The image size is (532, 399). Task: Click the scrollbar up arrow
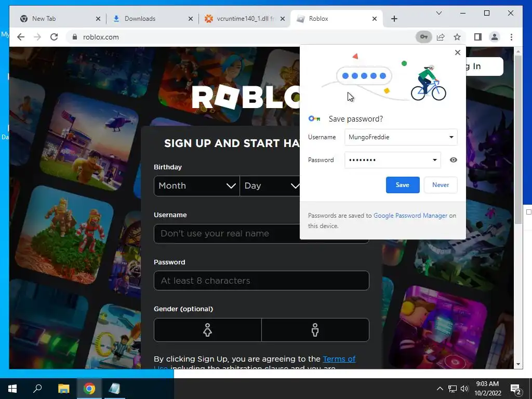point(518,51)
